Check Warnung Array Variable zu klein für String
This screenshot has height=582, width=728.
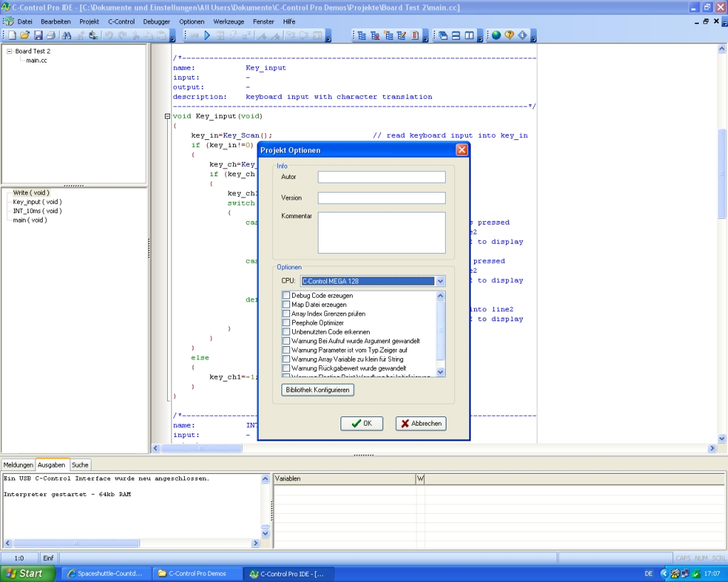tap(286, 360)
